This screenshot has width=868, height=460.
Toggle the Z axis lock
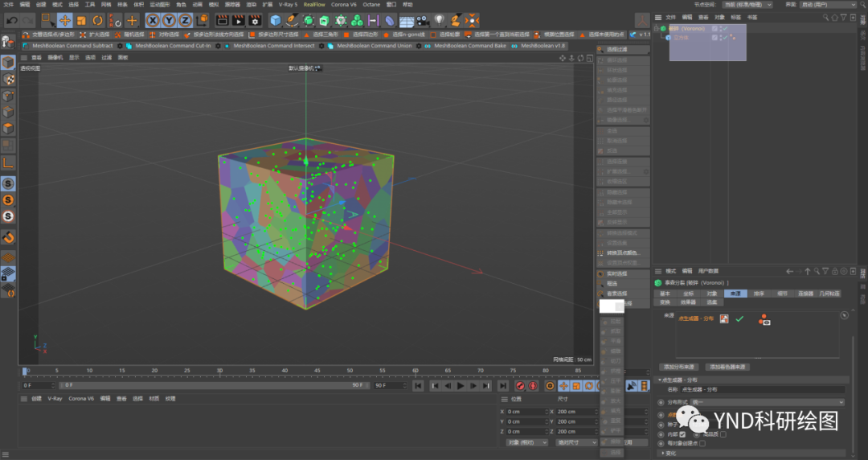(x=185, y=21)
